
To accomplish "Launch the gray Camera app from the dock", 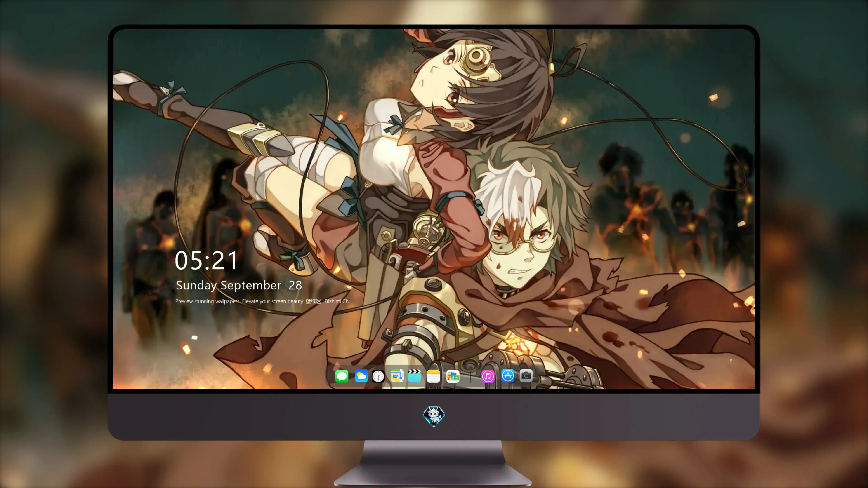I will (x=526, y=376).
